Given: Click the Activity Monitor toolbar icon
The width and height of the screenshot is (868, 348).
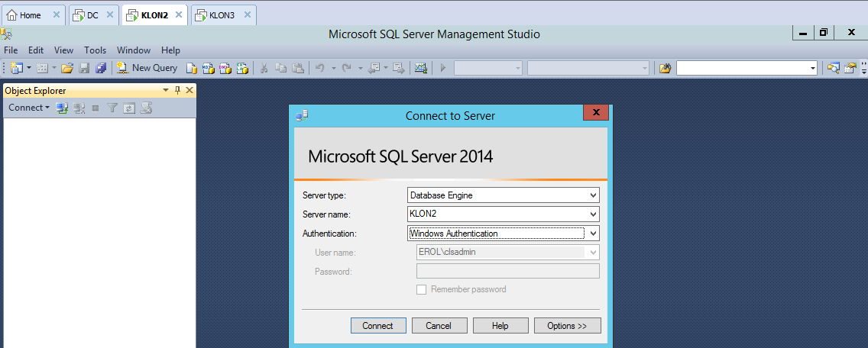Looking at the screenshot, I should 420,68.
